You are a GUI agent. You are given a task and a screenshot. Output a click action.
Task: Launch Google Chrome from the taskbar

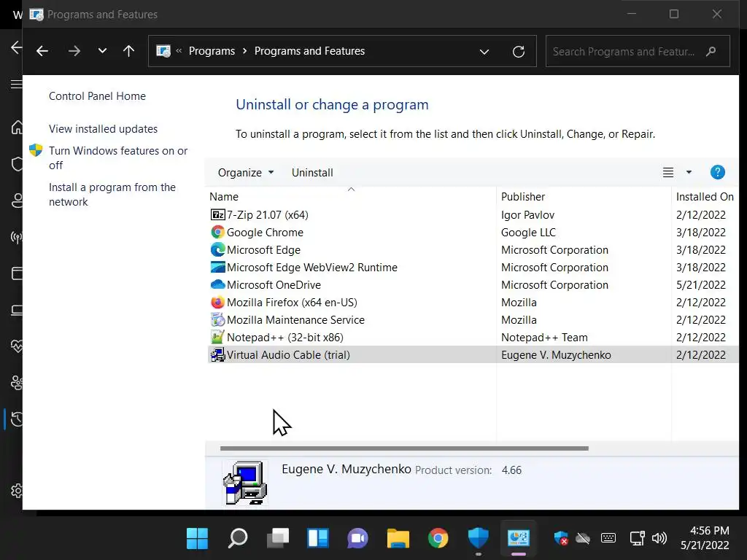(x=438, y=538)
